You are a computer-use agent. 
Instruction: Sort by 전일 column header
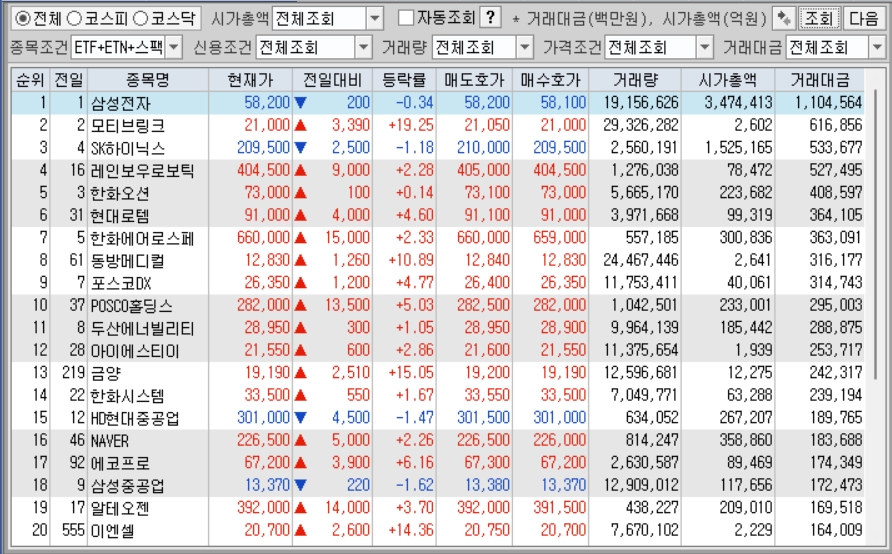tap(69, 80)
